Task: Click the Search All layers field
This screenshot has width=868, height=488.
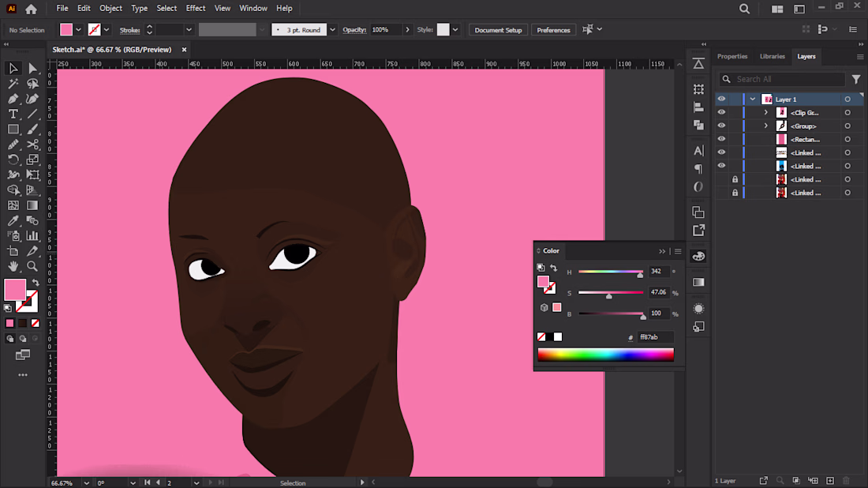Action: 782,79
